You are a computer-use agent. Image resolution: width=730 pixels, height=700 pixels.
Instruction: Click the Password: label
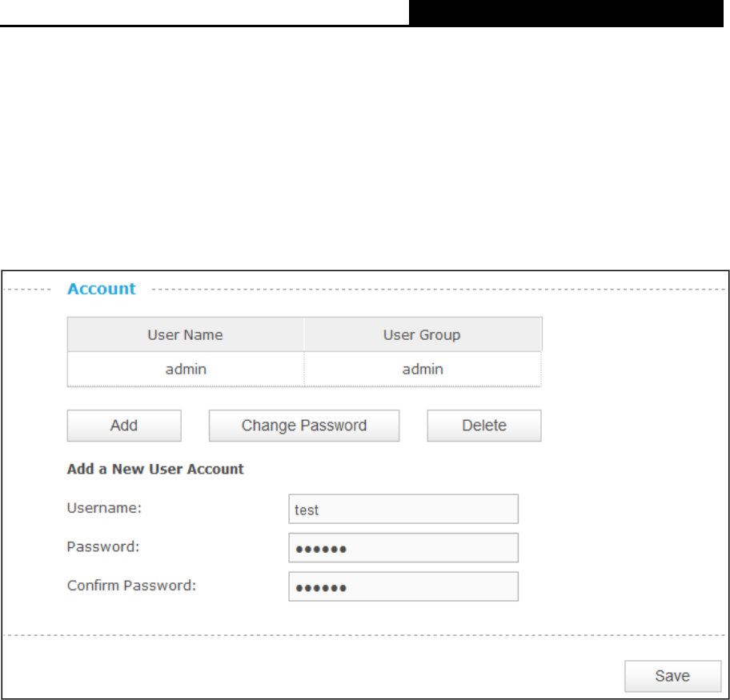tap(103, 546)
